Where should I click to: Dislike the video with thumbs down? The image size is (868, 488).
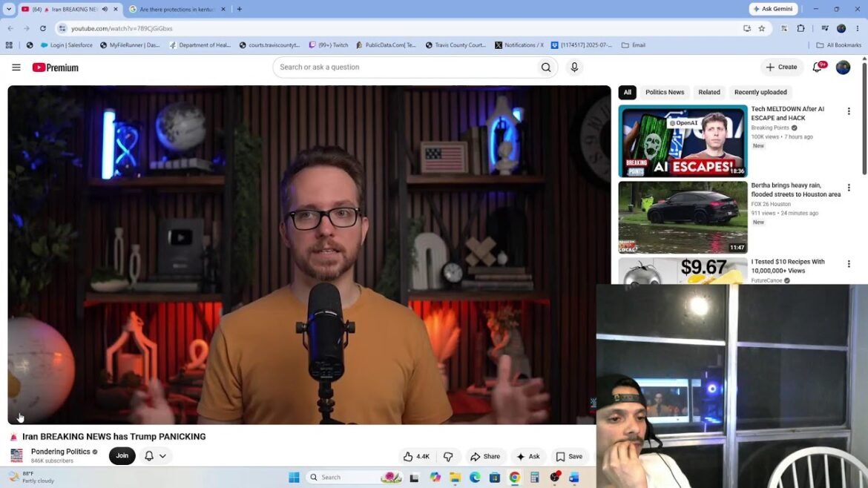(x=448, y=456)
